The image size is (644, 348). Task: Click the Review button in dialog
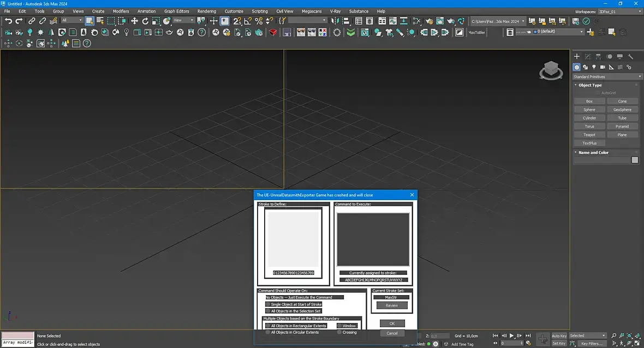[392, 305]
